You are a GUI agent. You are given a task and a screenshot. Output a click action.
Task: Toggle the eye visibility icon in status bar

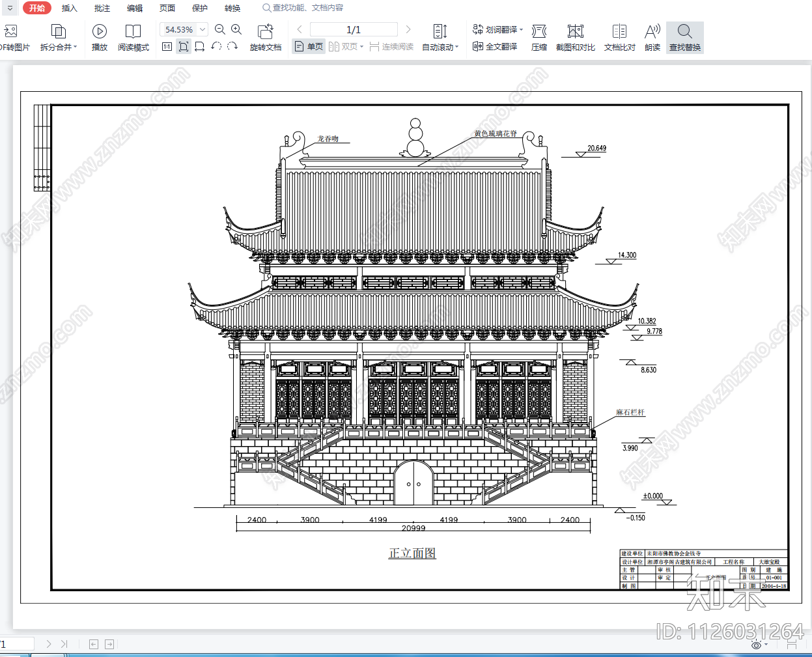click(x=757, y=643)
